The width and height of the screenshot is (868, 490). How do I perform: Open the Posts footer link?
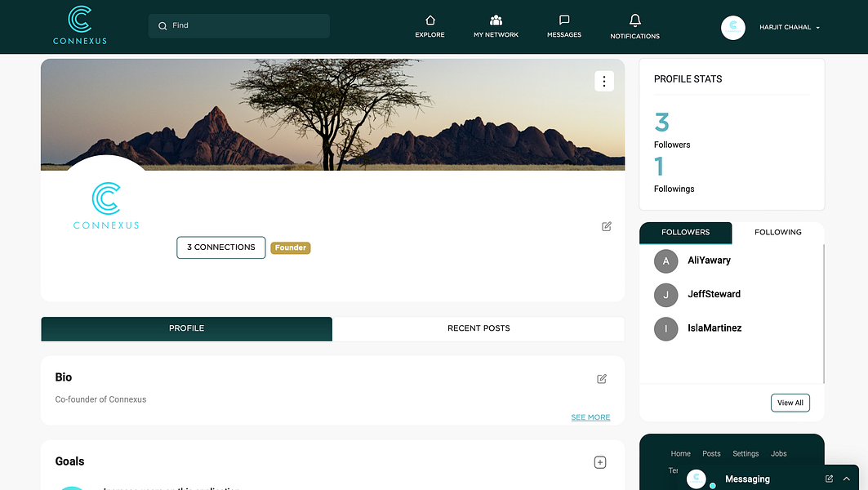click(711, 453)
